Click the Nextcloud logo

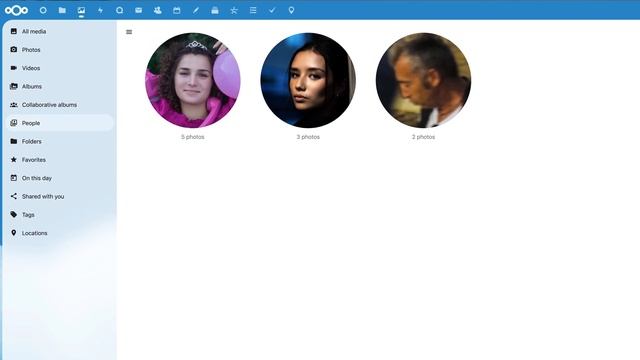pos(16,10)
